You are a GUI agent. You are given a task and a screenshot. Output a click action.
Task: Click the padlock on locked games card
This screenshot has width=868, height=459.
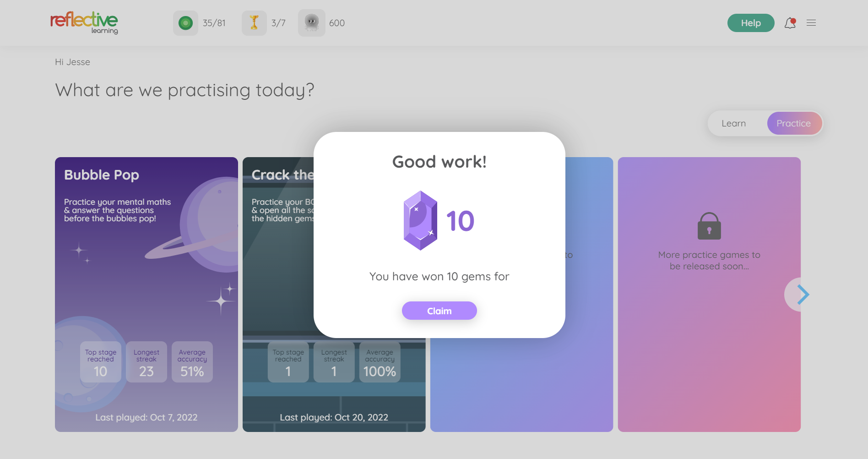pos(709,226)
